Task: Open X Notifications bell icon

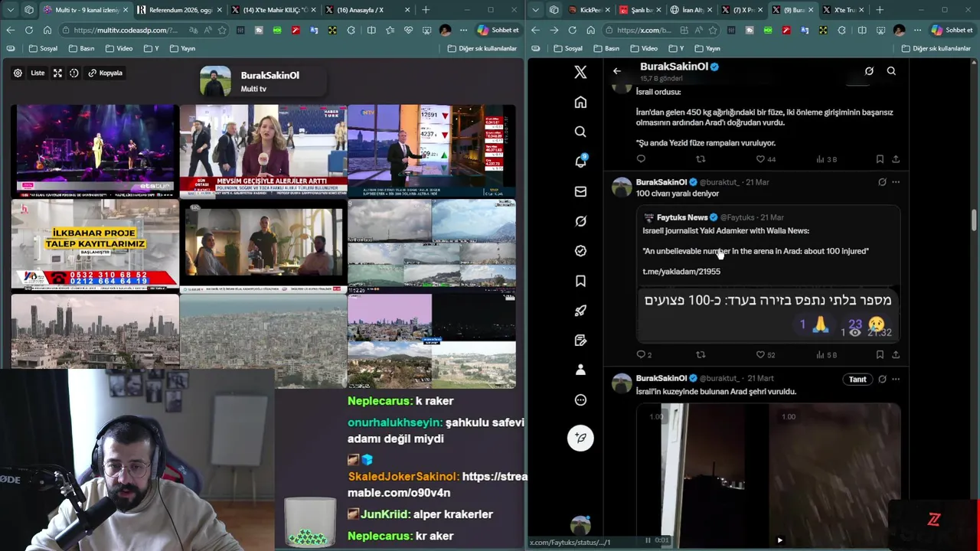Action: pyautogui.click(x=580, y=161)
